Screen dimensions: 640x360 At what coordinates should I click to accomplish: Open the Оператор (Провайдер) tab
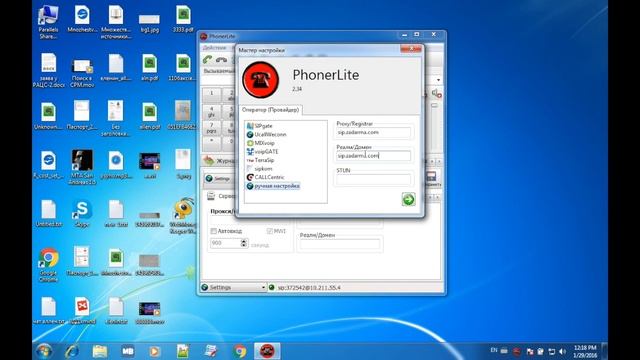click(x=270, y=110)
